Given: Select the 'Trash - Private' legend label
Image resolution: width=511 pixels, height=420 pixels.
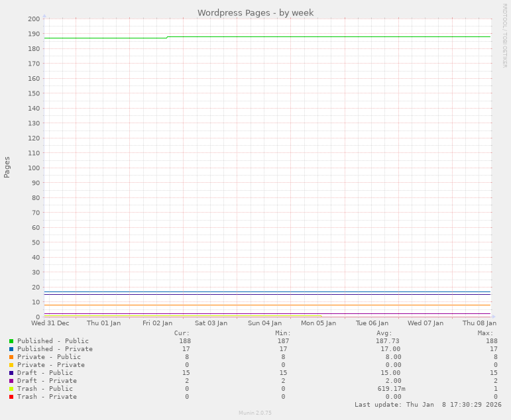Looking at the screenshot, I should coord(47,397).
